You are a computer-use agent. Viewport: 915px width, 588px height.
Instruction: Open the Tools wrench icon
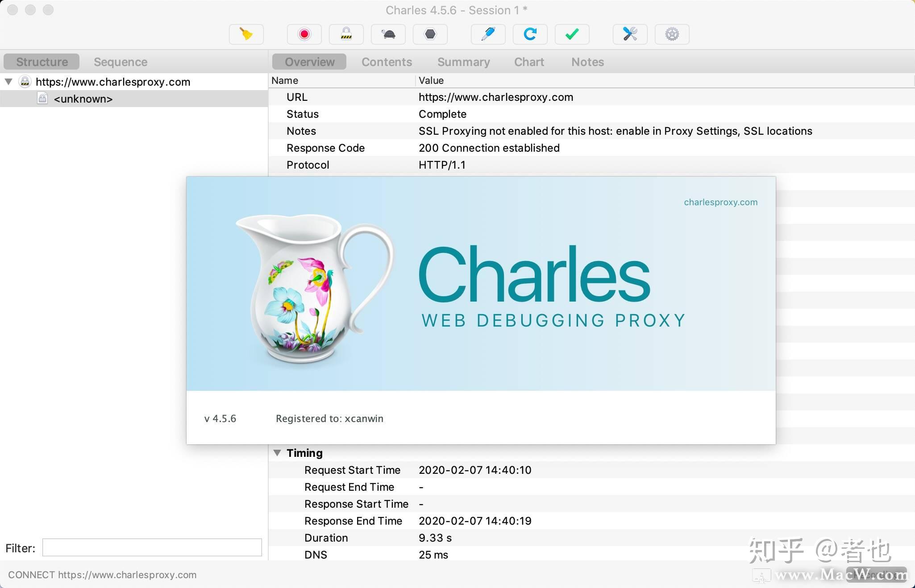tap(630, 34)
